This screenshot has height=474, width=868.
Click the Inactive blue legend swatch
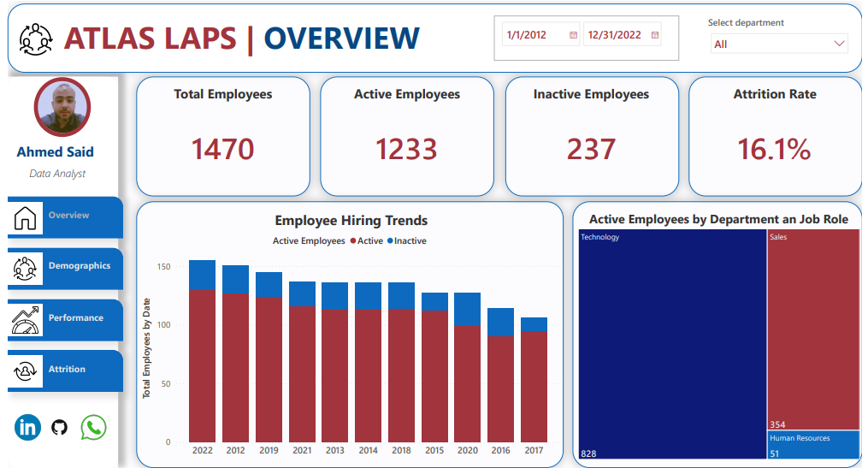390,241
